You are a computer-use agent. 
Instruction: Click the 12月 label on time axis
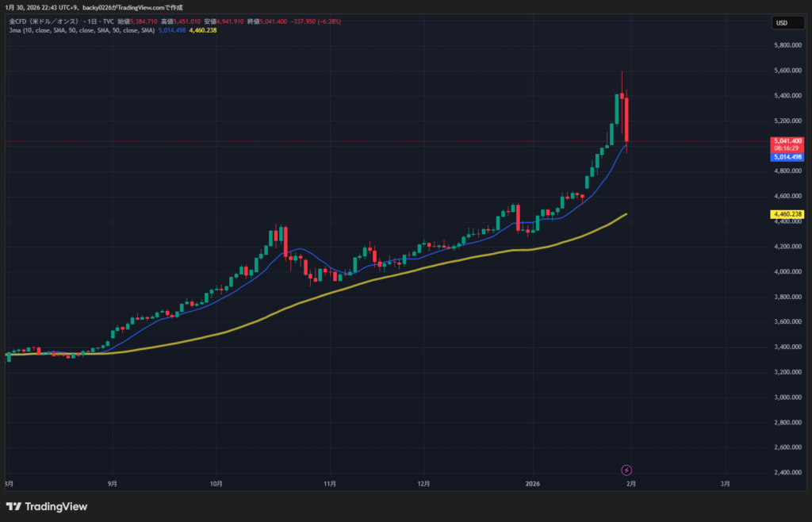tap(424, 482)
